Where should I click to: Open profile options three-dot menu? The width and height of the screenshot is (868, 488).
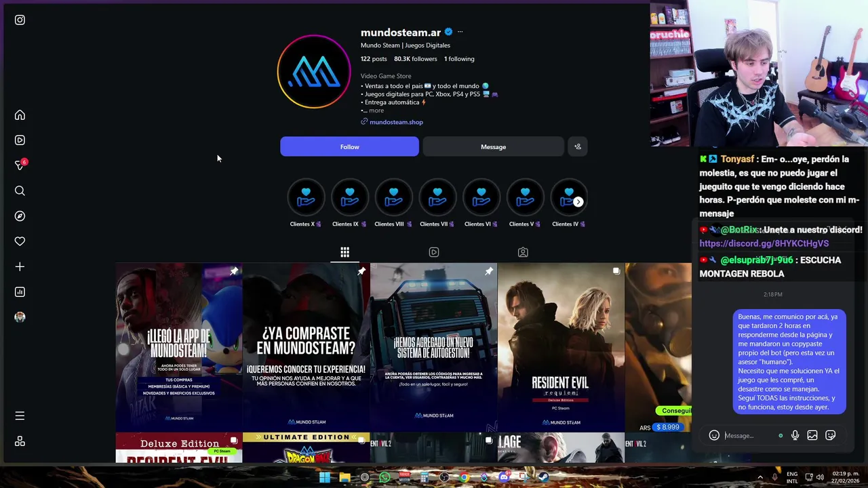coord(460,32)
